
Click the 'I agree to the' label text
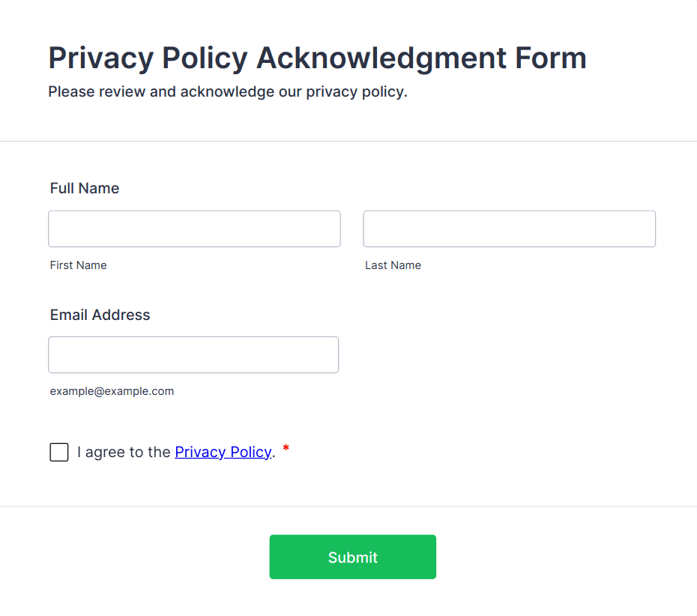tap(124, 452)
